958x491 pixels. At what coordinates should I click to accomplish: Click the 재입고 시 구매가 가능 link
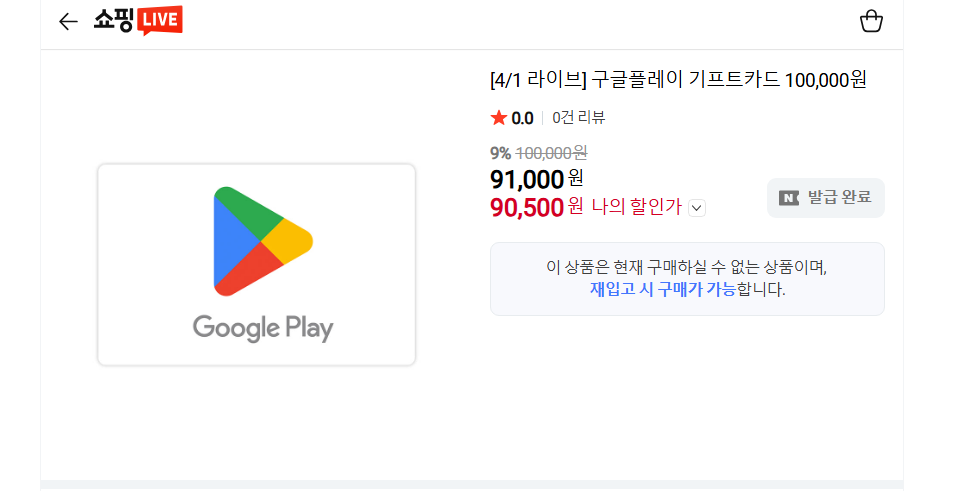pyautogui.click(x=662, y=290)
